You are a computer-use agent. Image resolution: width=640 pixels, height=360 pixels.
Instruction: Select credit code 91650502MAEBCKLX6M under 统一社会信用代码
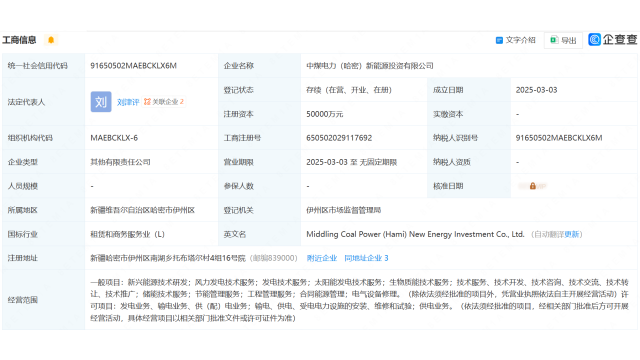click(x=133, y=66)
